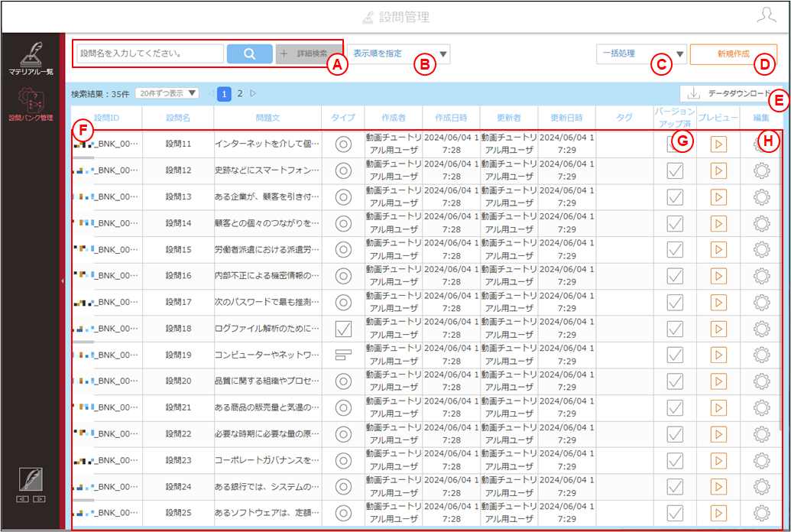
Task: Toggle version-up checkbox for 設問24
Action: click(x=675, y=487)
